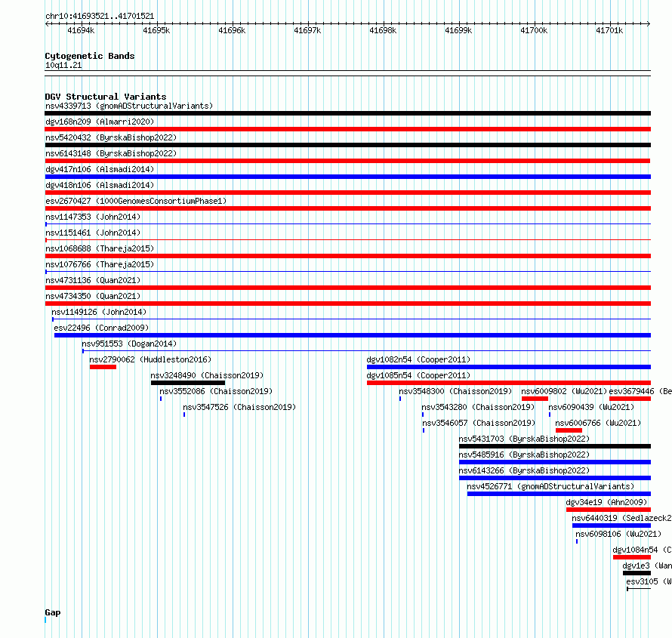The height and width of the screenshot is (638, 672).
Task: Click red bar of nsv2790062 (Huddleston2016)
Action: (x=103, y=367)
